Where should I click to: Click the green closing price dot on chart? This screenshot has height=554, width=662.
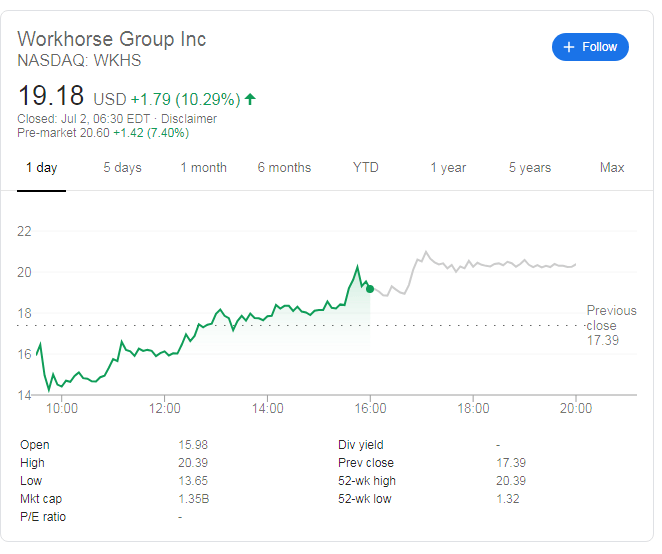pos(370,289)
